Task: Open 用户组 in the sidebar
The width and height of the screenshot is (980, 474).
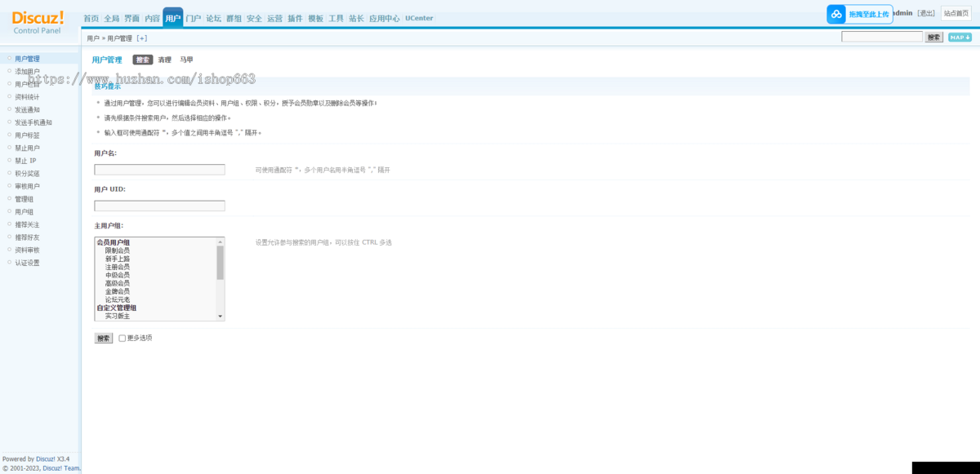Action: (x=24, y=211)
